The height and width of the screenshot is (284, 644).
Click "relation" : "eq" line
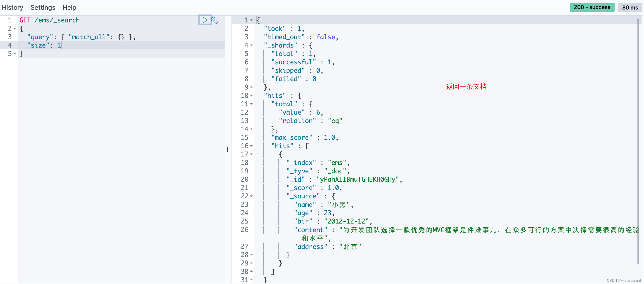[310, 121]
